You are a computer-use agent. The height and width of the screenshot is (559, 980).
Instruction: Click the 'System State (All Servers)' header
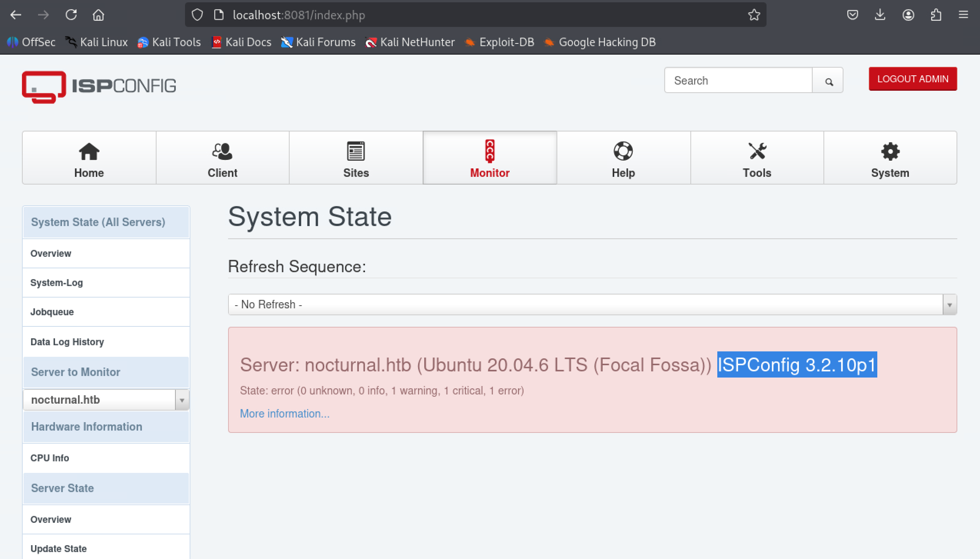pos(106,222)
